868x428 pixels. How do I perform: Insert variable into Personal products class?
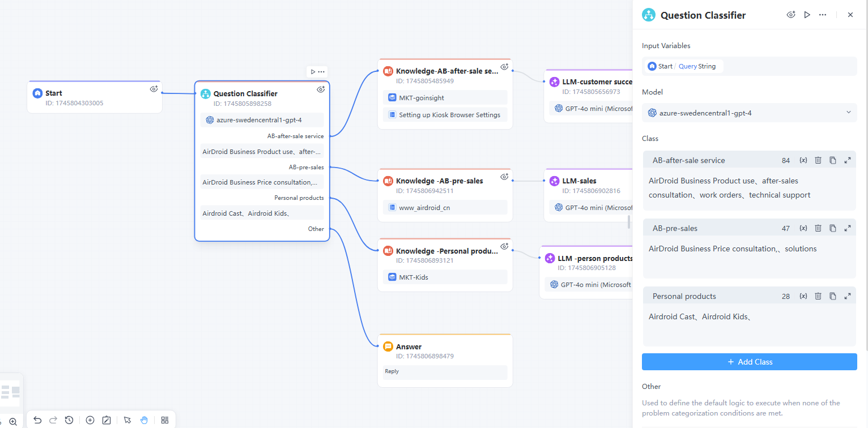pos(803,296)
